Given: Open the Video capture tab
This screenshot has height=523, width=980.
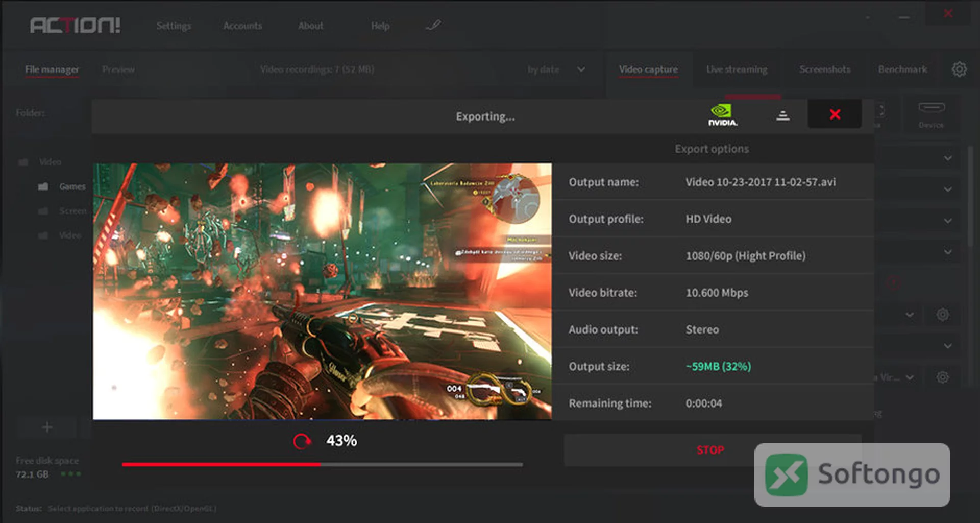Looking at the screenshot, I should [648, 69].
